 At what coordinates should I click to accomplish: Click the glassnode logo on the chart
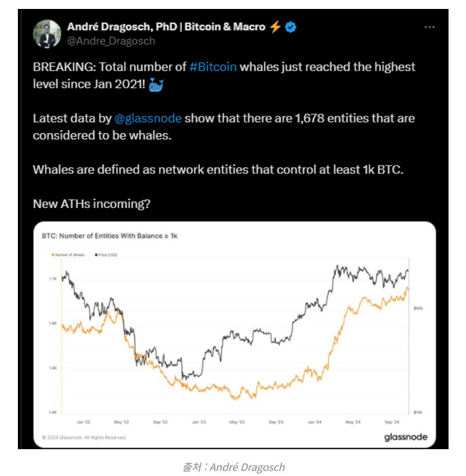(x=406, y=437)
